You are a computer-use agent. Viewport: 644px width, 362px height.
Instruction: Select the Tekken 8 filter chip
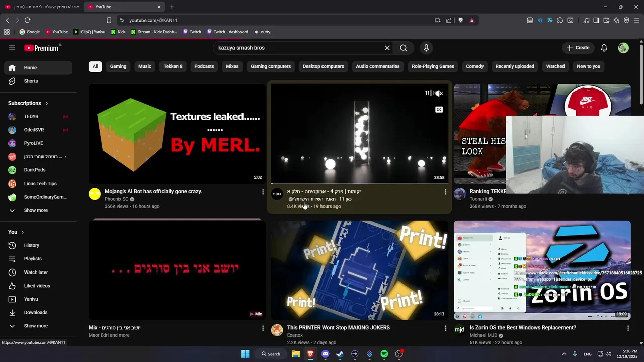pyautogui.click(x=173, y=66)
